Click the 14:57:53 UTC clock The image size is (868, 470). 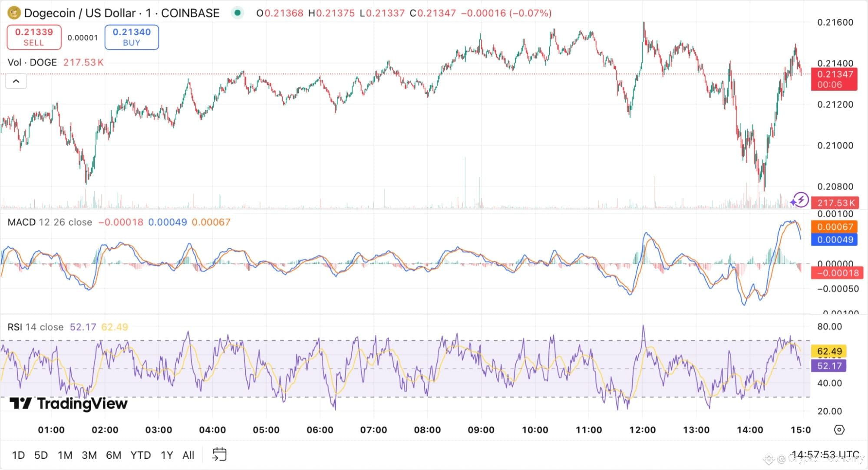pos(825,454)
